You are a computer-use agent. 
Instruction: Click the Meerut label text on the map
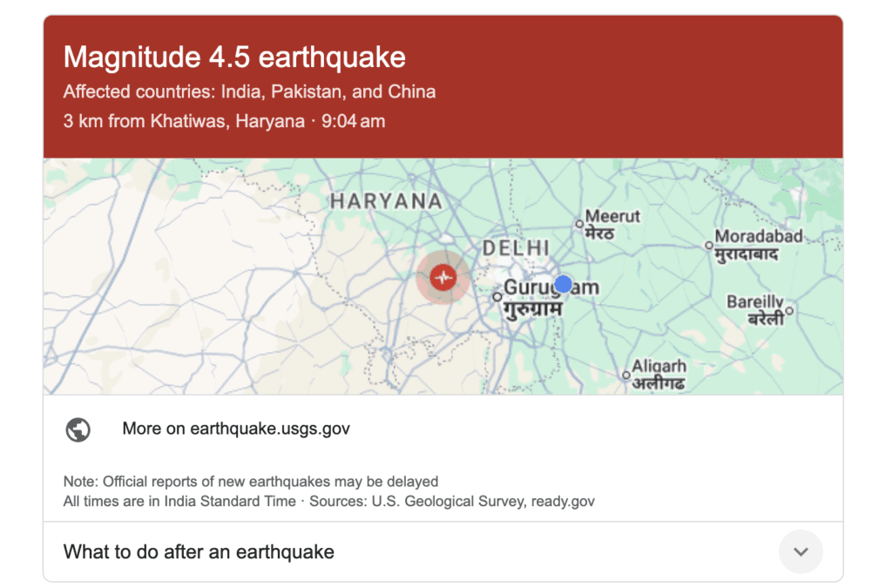612,216
